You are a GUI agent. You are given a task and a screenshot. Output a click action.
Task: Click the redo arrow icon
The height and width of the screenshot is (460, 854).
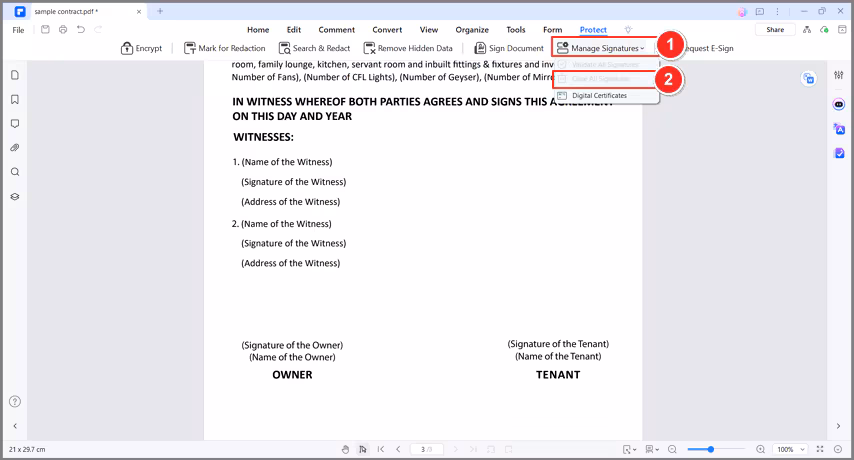pos(98,29)
